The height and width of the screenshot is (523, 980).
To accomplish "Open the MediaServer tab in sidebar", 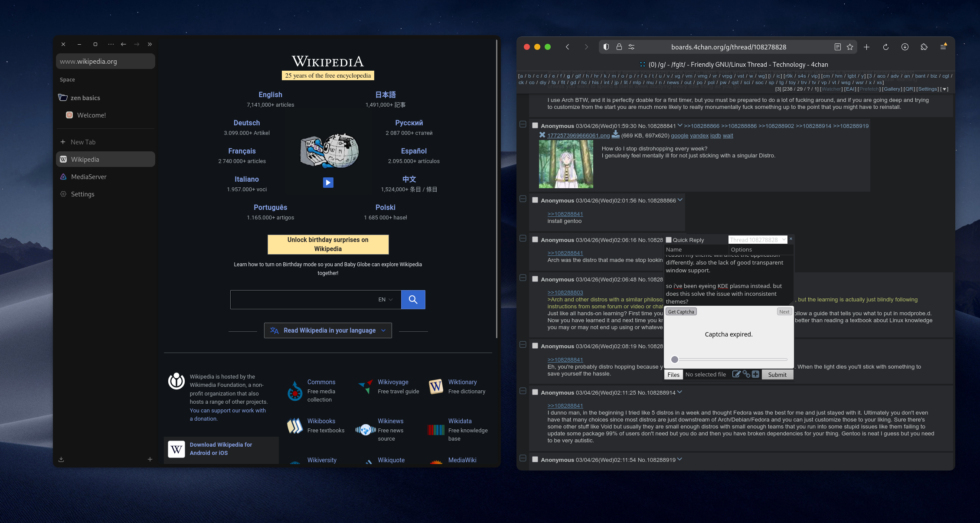I will [88, 177].
